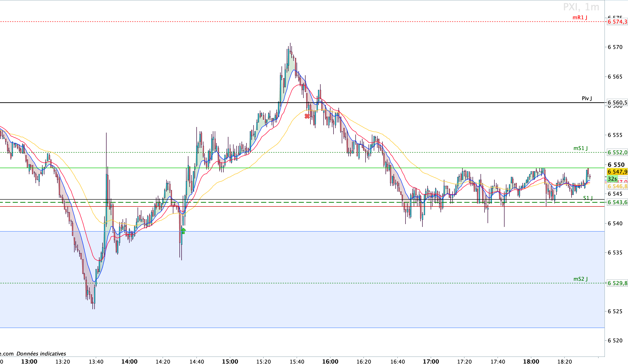Click the 6 552,0 price tag
Screen dimensions: 628x364
(617, 152)
